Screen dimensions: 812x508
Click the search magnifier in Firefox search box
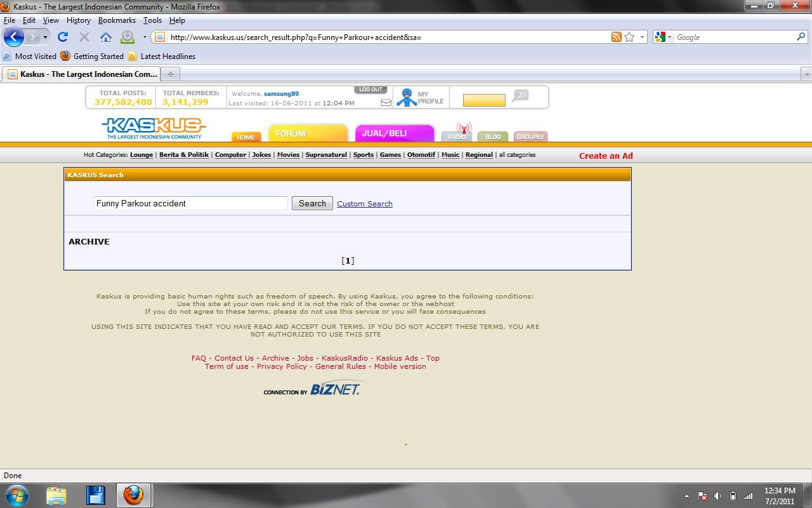(x=801, y=37)
